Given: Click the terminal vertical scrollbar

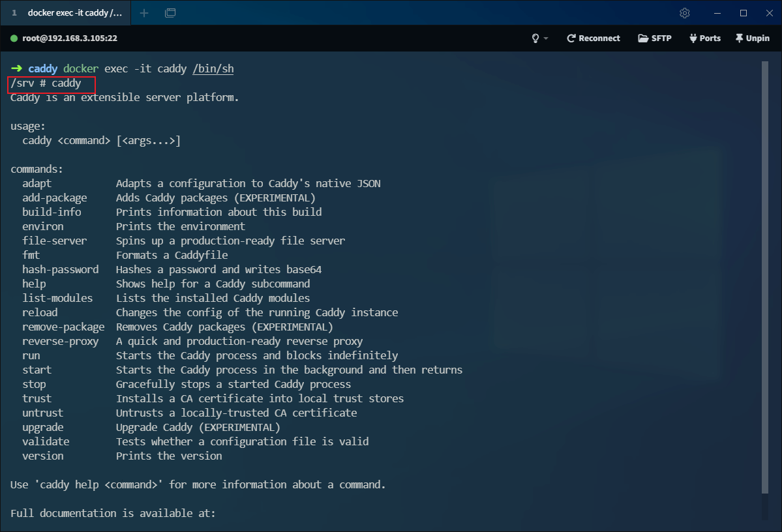Looking at the screenshot, I should [765, 278].
